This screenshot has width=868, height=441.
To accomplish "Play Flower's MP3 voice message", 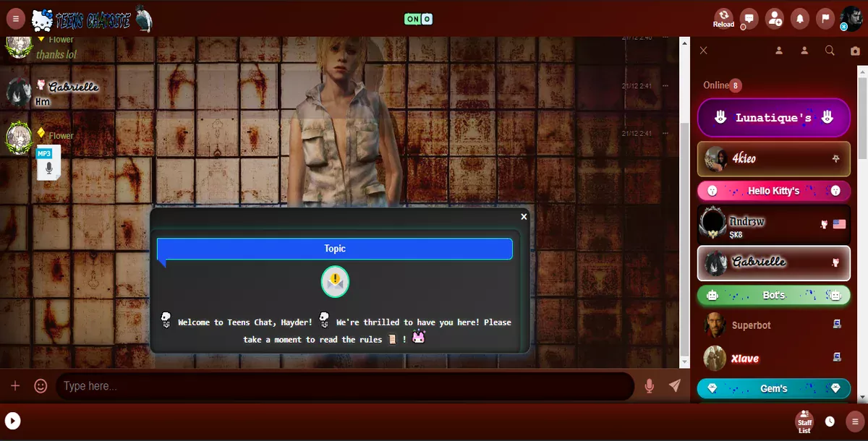I will pos(48,163).
